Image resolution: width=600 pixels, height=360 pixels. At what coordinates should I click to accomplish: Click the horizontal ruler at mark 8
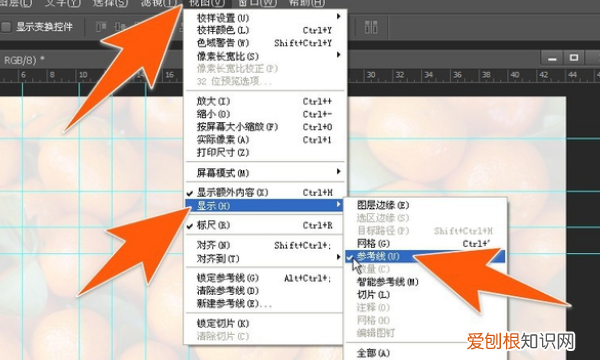(x=52, y=75)
